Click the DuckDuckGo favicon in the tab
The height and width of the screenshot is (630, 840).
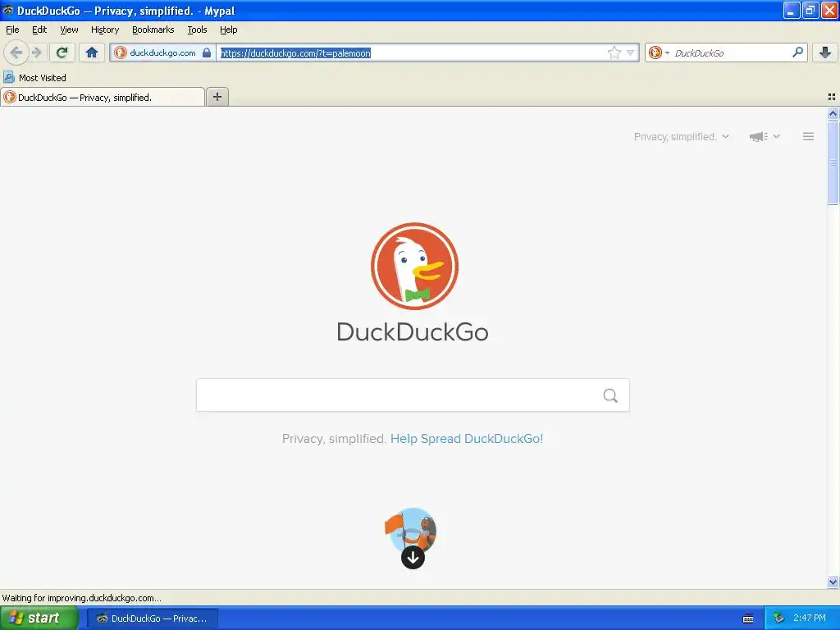(10, 97)
